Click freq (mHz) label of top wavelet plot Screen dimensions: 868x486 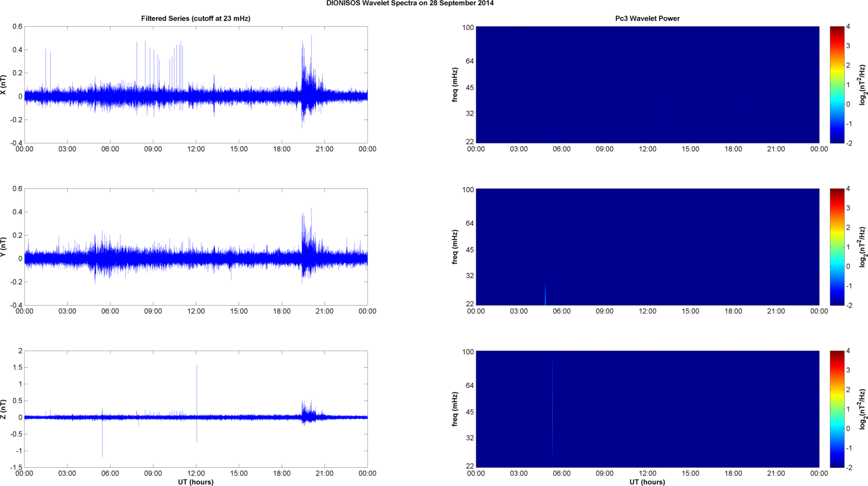click(455, 85)
